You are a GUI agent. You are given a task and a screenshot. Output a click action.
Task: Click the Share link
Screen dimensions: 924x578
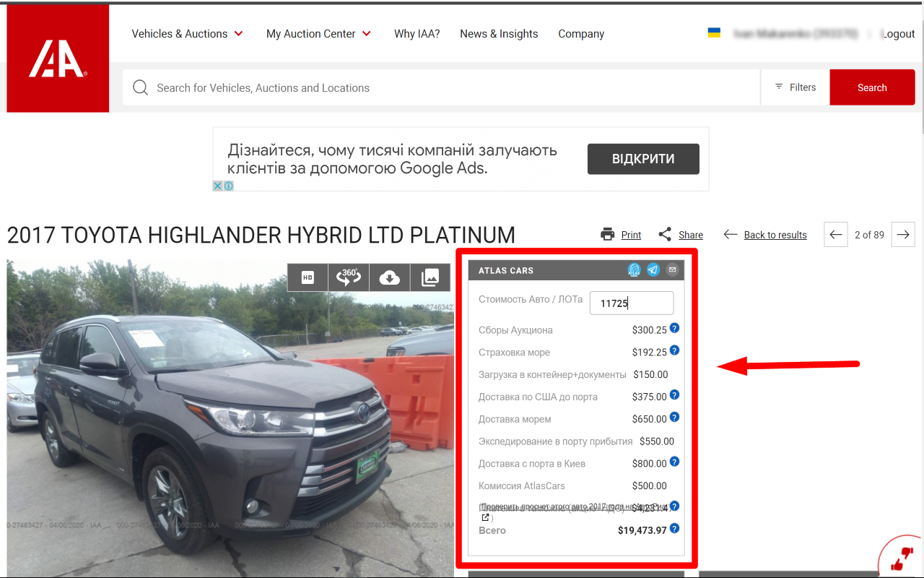point(691,235)
